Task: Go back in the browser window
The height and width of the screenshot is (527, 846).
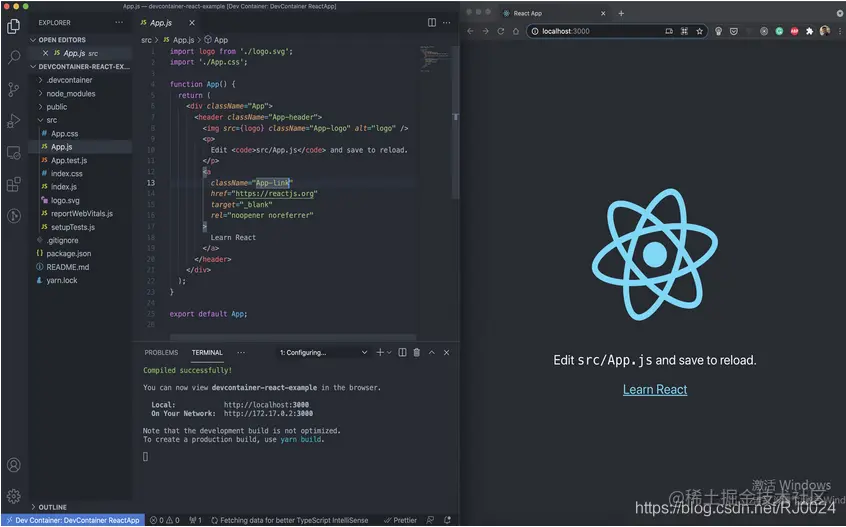Action: pos(470,31)
